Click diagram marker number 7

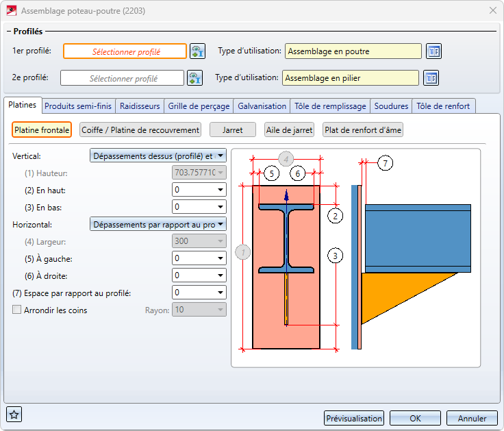(385, 163)
